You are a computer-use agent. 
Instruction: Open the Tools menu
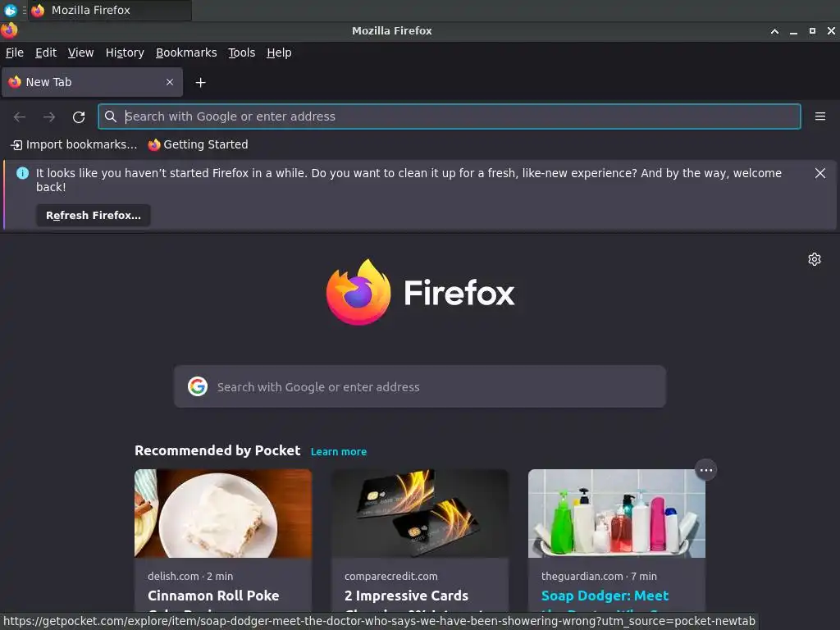[x=242, y=52]
